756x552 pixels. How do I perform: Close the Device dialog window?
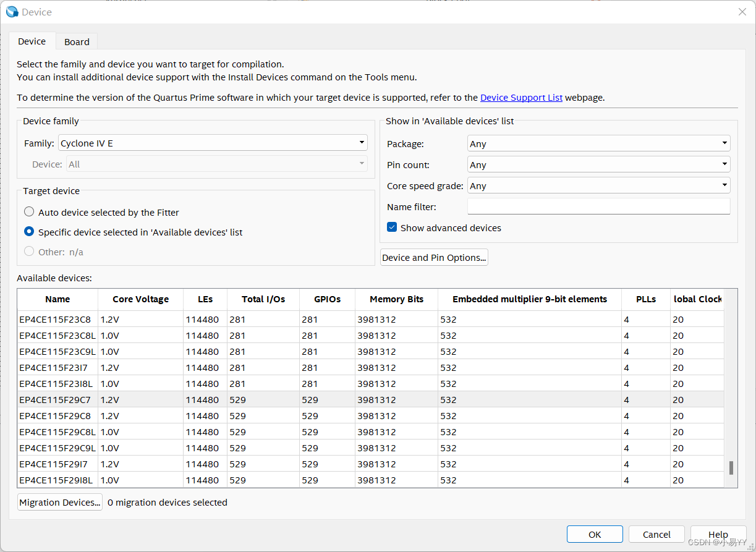click(742, 12)
